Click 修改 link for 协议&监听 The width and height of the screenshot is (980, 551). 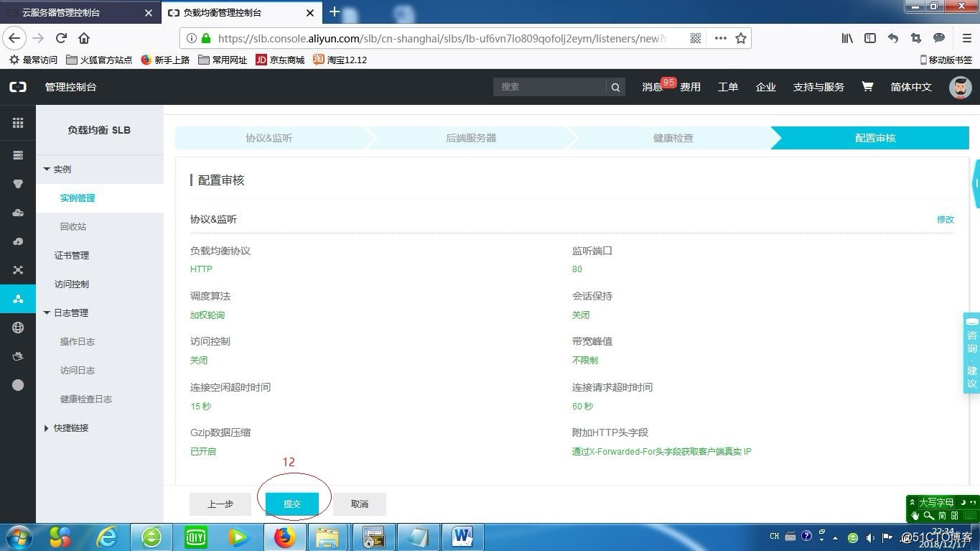(946, 219)
